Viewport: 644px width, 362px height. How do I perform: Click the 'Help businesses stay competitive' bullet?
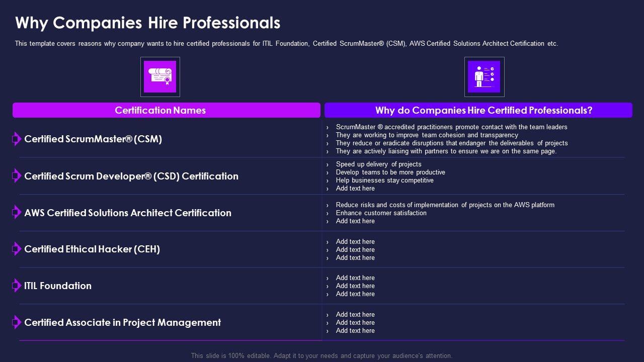pyautogui.click(x=384, y=180)
